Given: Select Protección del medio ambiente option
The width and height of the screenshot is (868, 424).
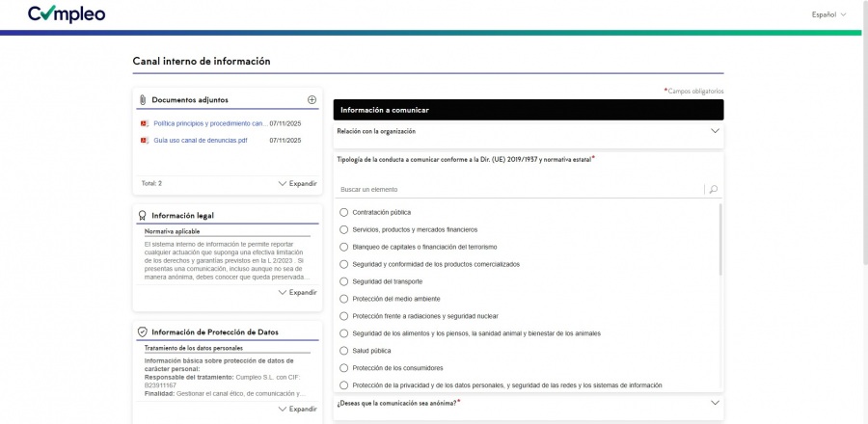Looking at the screenshot, I should (343, 299).
